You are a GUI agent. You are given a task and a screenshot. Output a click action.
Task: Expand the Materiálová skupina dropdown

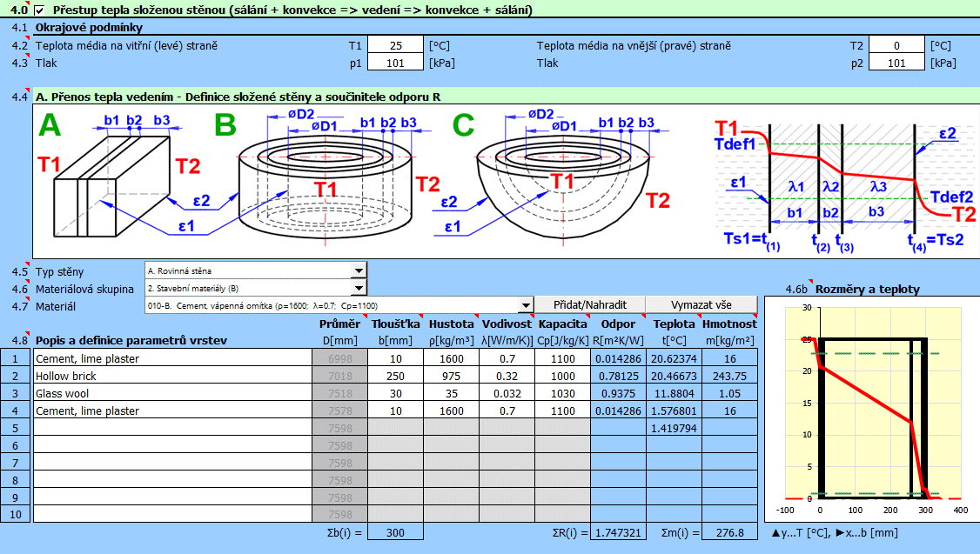[359, 289]
